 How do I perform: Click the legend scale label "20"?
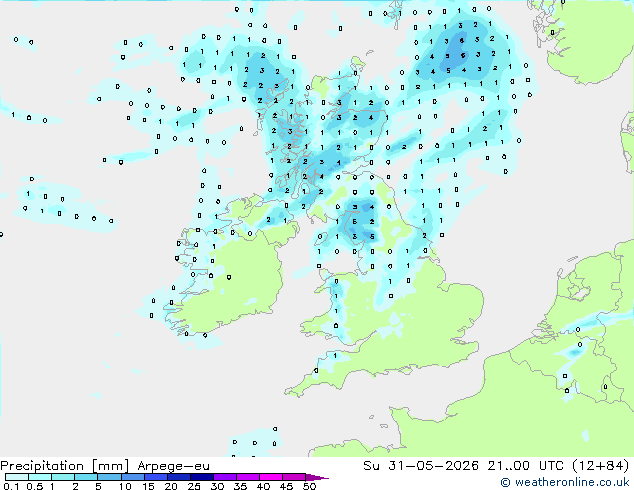(x=171, y=486)
